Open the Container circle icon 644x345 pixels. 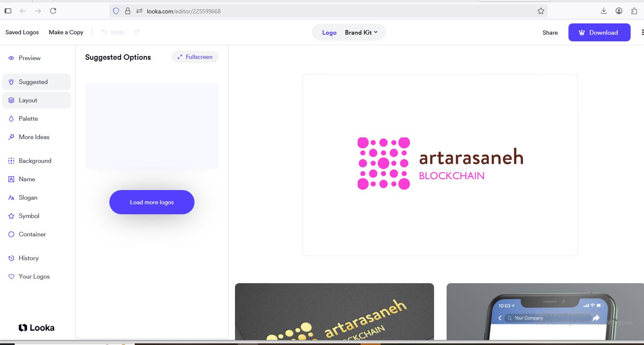tap(11, 234)
